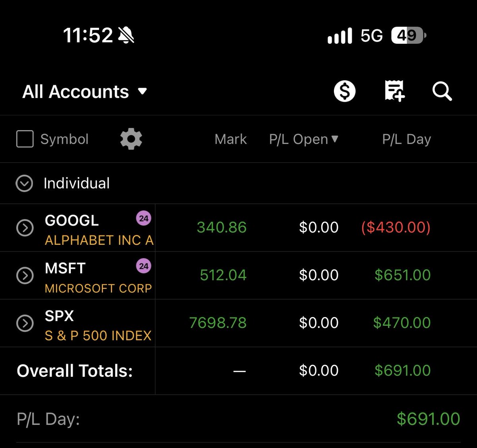This screenshot has height=448, width=477.
Task: Tap Overall Totals P/L Open $0.00
Action: 319,370
